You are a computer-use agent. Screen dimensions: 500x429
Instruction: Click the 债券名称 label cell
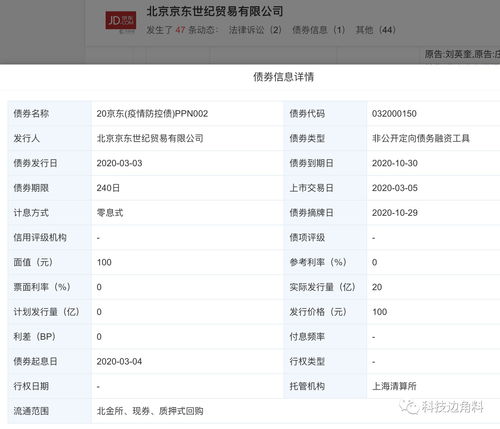point(50,114)
